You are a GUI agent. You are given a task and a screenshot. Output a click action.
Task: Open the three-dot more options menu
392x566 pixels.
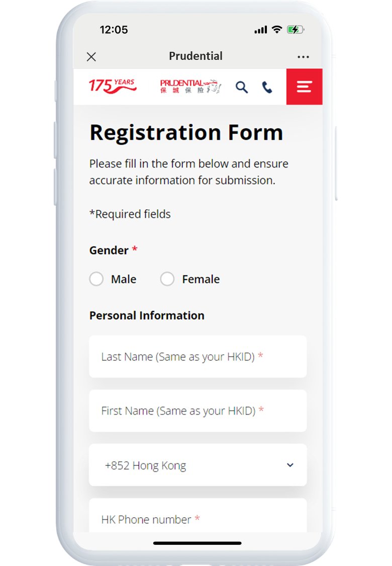pos(303,57)
